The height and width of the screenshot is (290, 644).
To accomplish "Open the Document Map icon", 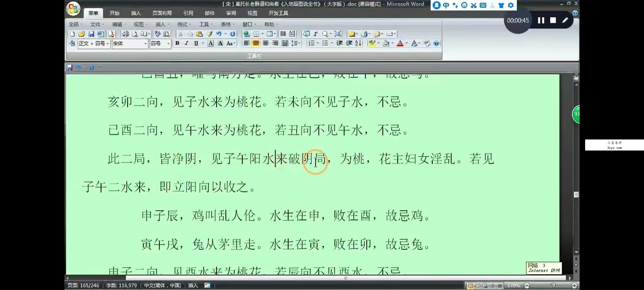I will tap(306, 34).
